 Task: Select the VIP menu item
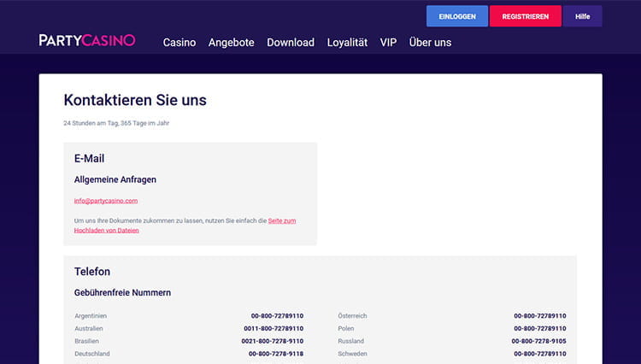point(388,43)
